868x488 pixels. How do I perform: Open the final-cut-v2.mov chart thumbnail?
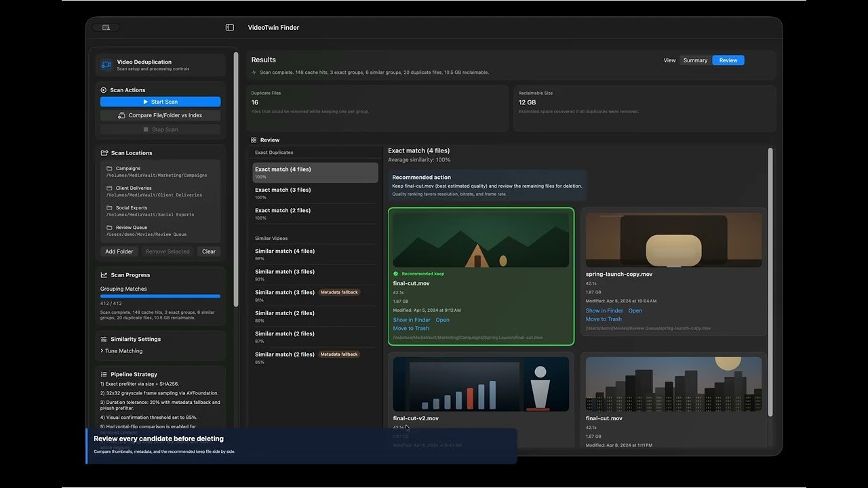pos(481,384)
